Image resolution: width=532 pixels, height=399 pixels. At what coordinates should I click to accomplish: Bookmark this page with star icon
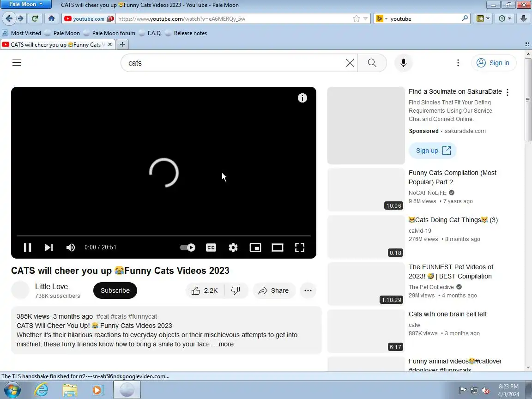point(356,18)
